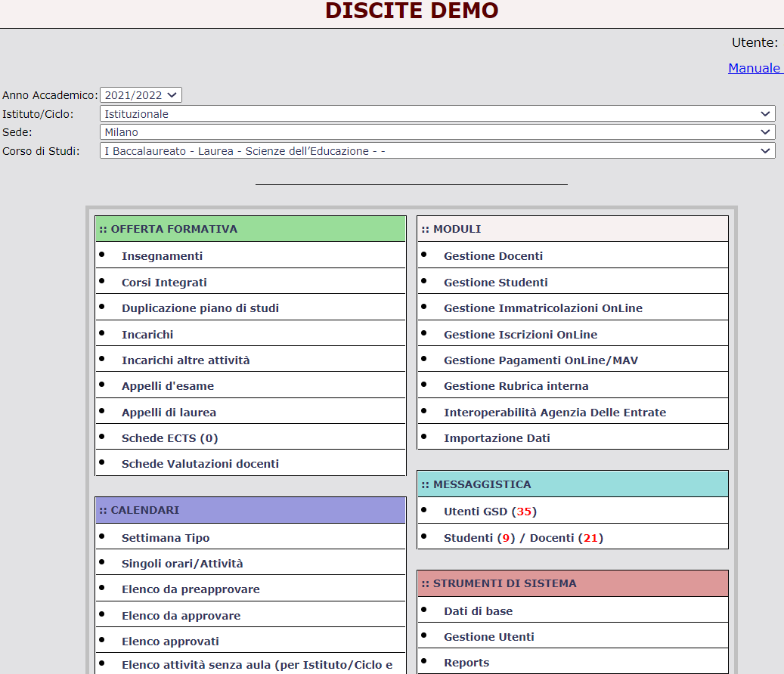This screenshot has height=674, width=784.
Task: Open Insegnamenti under Offerta Formativa
Action: coord(162,256)
